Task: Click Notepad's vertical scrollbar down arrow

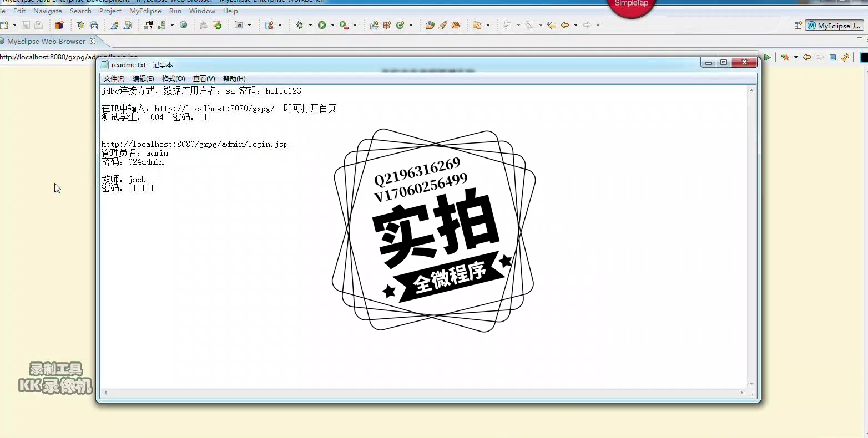Action: (x=752, y=383)
